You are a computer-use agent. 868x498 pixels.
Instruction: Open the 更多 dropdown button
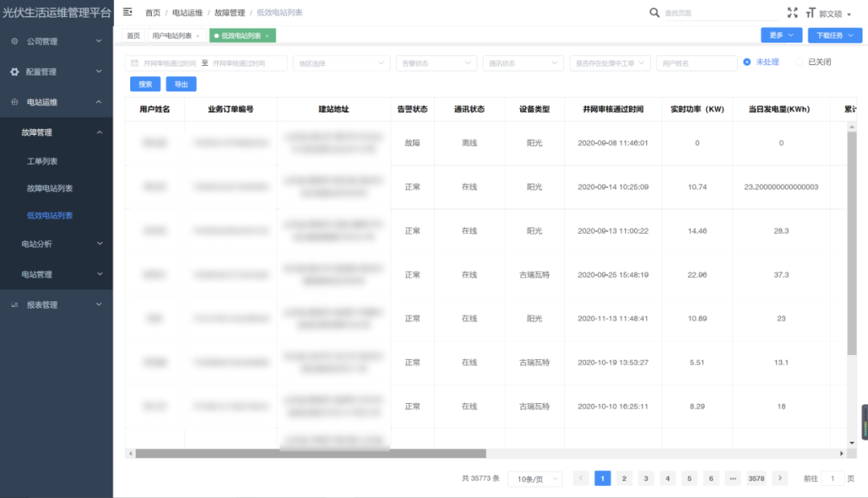point(781,35)
